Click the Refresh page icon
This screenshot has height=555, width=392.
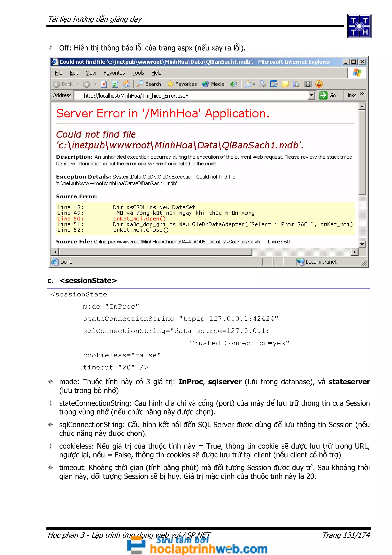tap(115, 84)
